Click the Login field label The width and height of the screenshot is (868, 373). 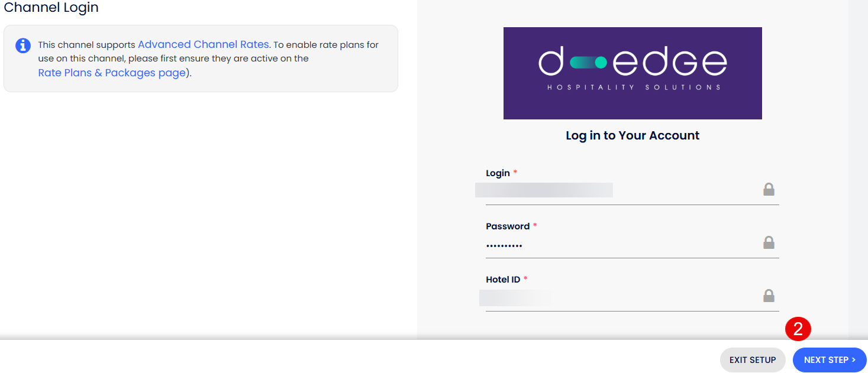(x=498, y=173)
